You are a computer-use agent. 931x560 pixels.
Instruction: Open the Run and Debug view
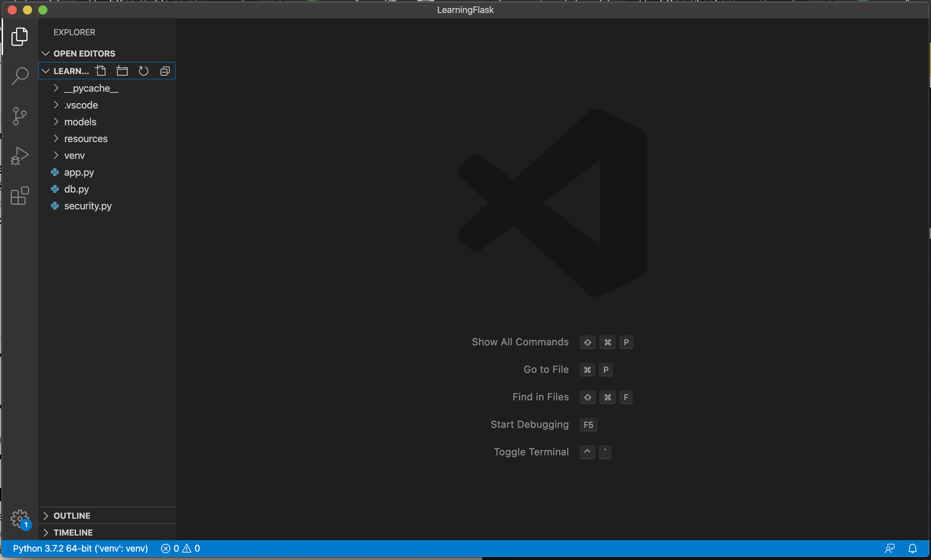coord(20,156)
